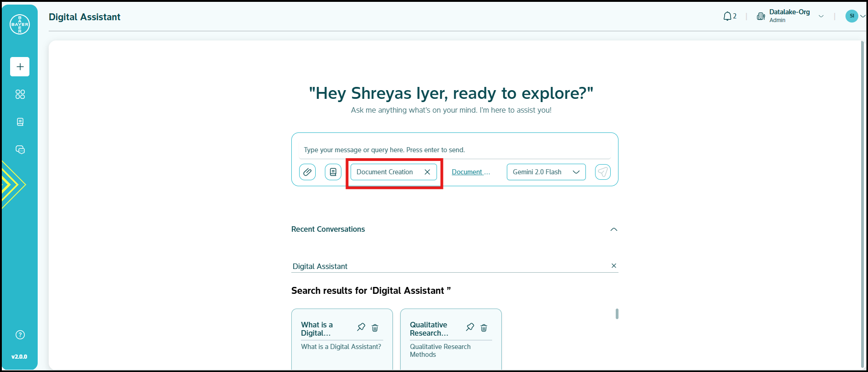Open the notifications bell icon
The width and height of the screenshot is (868, 372).
(x=727, y=17)
